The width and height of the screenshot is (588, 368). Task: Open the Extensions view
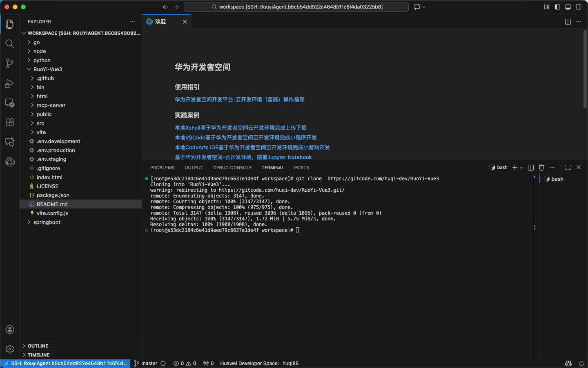point(10,122)
